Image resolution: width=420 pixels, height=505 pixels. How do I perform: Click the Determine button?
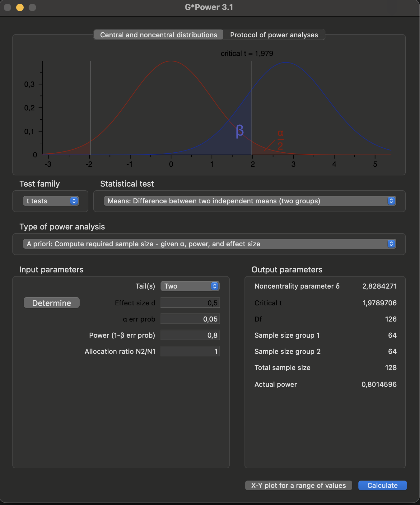52,303
